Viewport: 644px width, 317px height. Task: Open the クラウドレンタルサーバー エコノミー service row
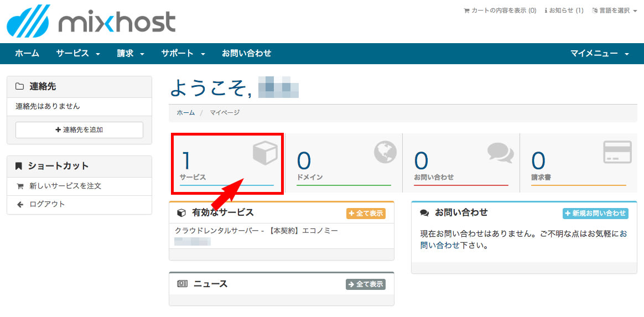282,236
